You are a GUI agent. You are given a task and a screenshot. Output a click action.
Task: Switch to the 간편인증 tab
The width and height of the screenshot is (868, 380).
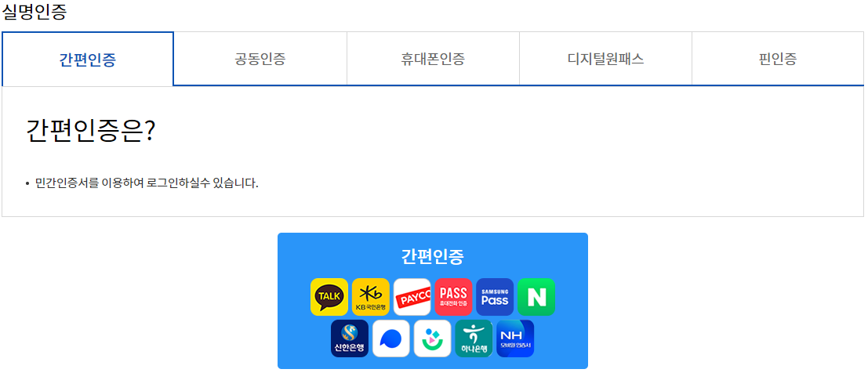click(x=88, y=60)
